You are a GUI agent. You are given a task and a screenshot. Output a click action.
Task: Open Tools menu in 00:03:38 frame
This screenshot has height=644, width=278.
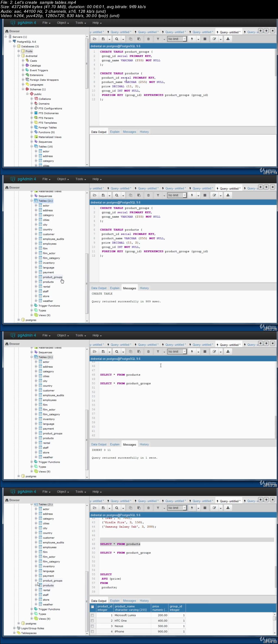(81, 335)
